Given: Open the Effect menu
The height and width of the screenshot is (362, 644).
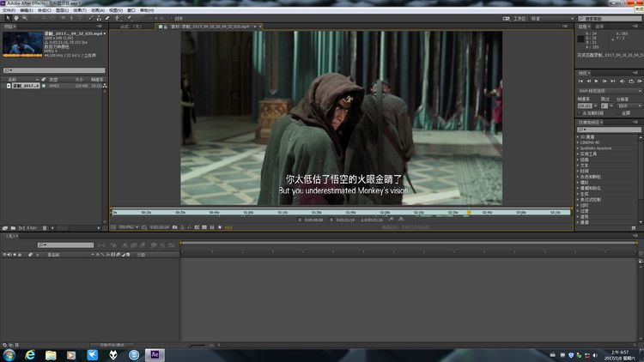Looking at the screenshot, I should click(x=80, y=10).
